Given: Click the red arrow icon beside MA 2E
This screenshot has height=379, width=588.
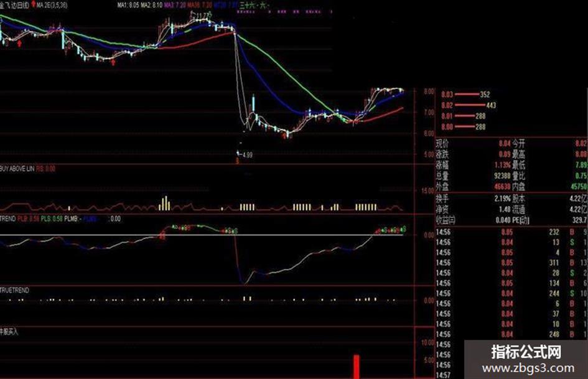Looking at the screenshot, I should (x=34, y=4).
